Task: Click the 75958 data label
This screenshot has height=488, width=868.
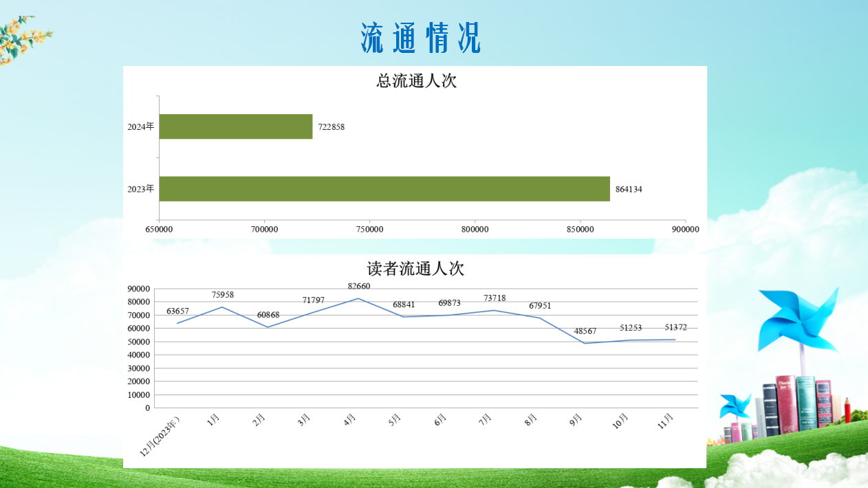Action: pyautogui.click(x=223, y=295)
